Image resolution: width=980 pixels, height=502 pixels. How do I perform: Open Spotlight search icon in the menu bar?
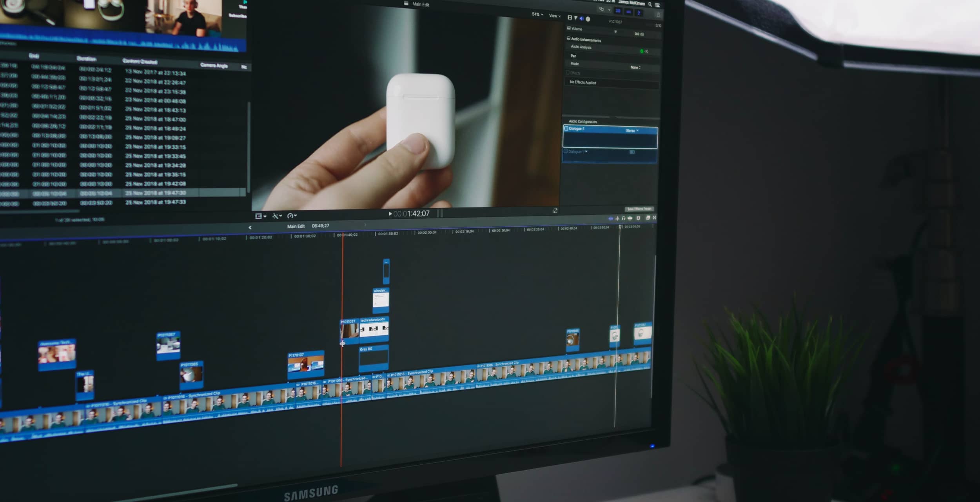[650, 5]
